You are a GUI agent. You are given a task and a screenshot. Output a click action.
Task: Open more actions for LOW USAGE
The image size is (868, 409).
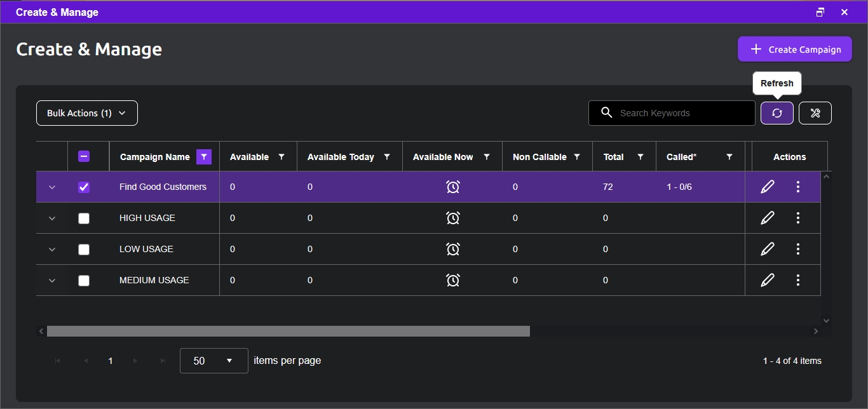click(798, 249)
